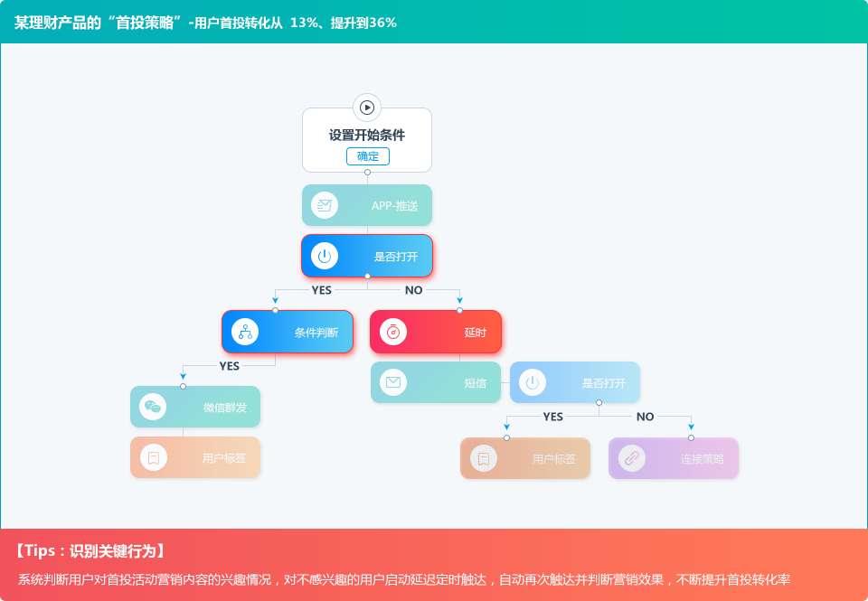Click the power icon on upper 是否打开 node

tap(325, 256)
